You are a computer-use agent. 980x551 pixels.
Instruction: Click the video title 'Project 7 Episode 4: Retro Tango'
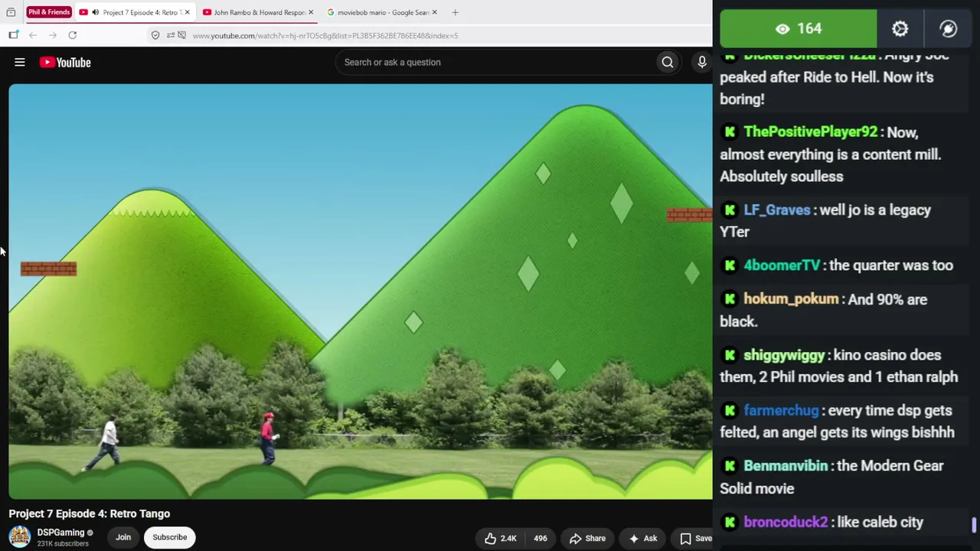coord(90,514)
